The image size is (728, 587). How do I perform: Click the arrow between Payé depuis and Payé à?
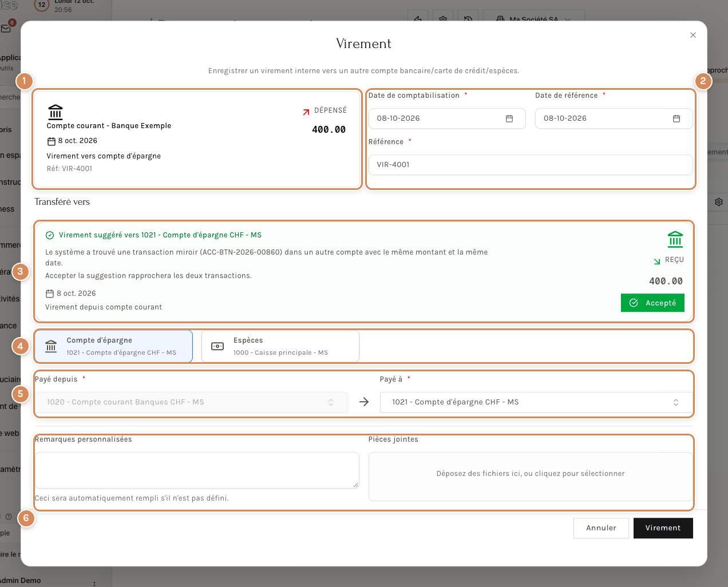[364, 402]
